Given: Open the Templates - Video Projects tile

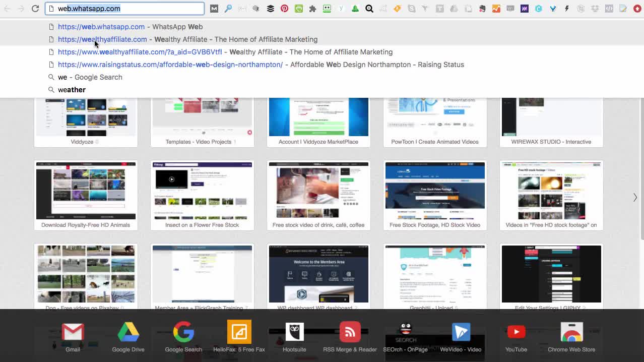Looking at the screenshot, I should 202,122.
